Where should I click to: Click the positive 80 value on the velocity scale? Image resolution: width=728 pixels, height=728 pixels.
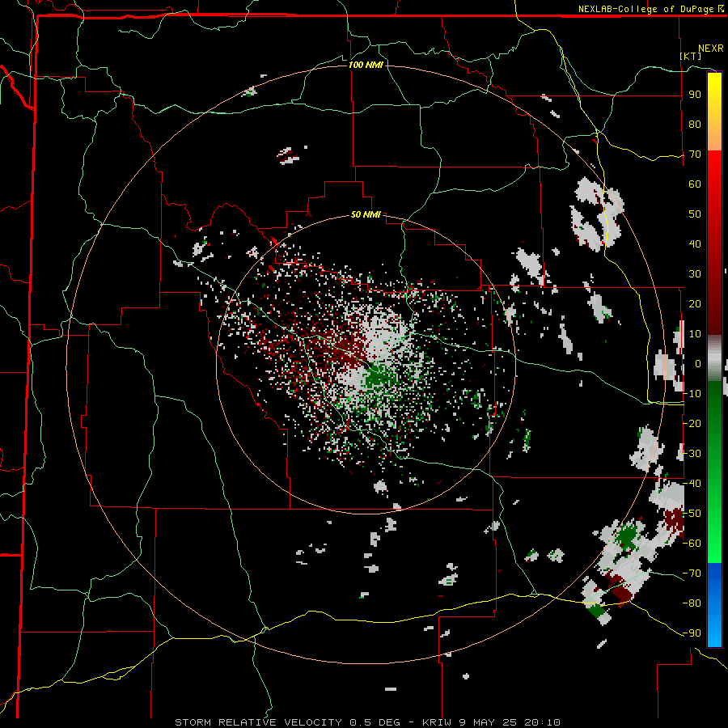695,125
